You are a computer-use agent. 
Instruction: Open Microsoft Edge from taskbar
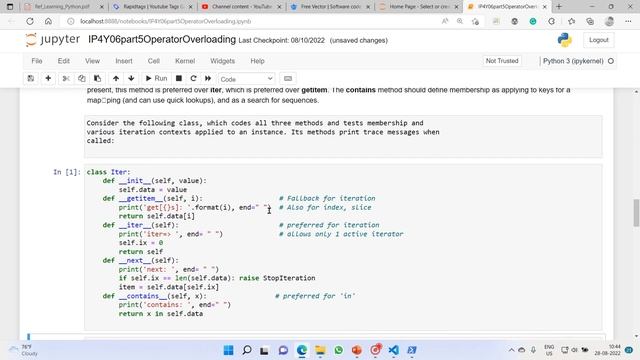(302, 350)
